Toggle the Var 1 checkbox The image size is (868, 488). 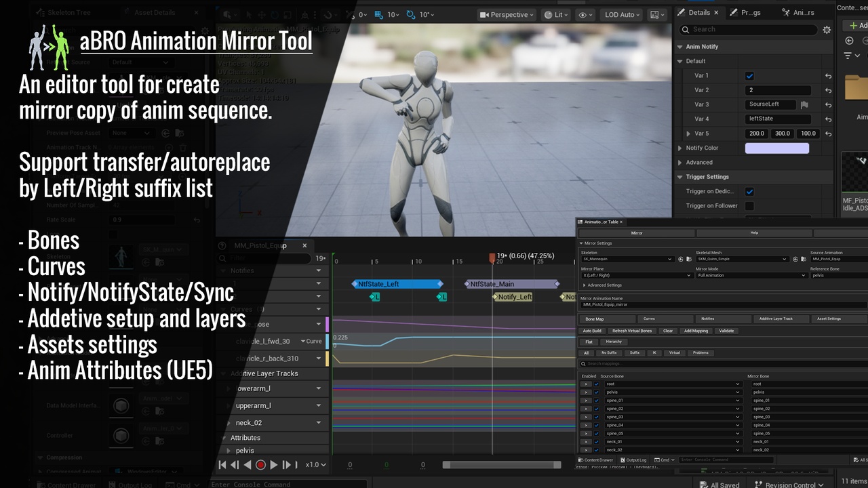point(749,76)
